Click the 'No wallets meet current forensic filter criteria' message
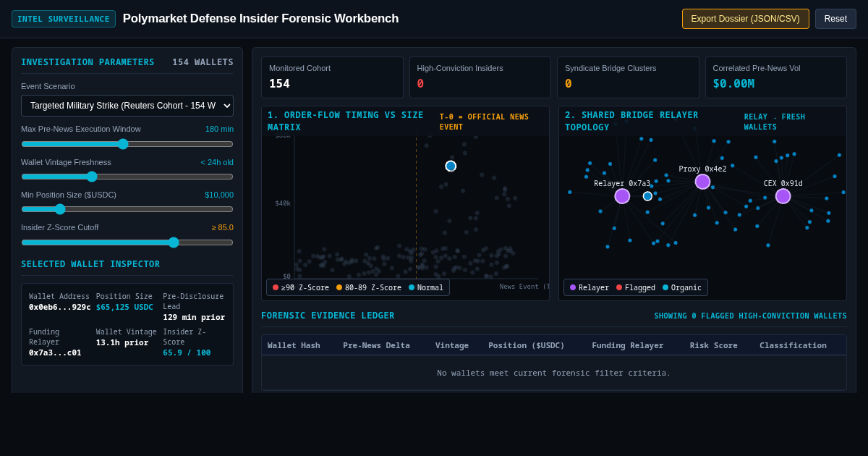868x456 pixels. (554, 373)
